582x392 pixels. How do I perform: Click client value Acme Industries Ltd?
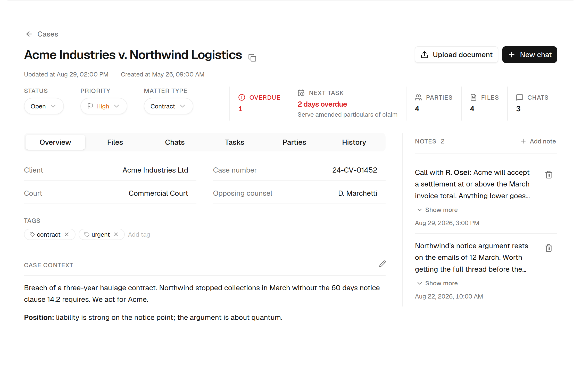pyautogui.click(x=155, y=170)
